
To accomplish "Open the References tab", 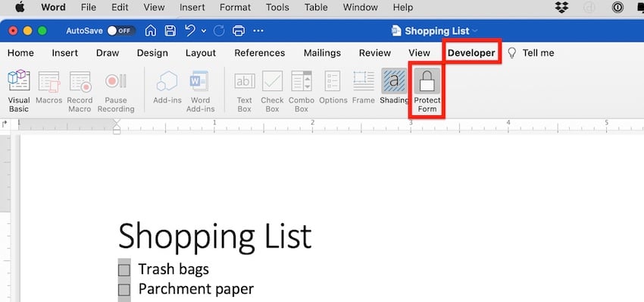I will pyautogui.click(x=260, y=52).
